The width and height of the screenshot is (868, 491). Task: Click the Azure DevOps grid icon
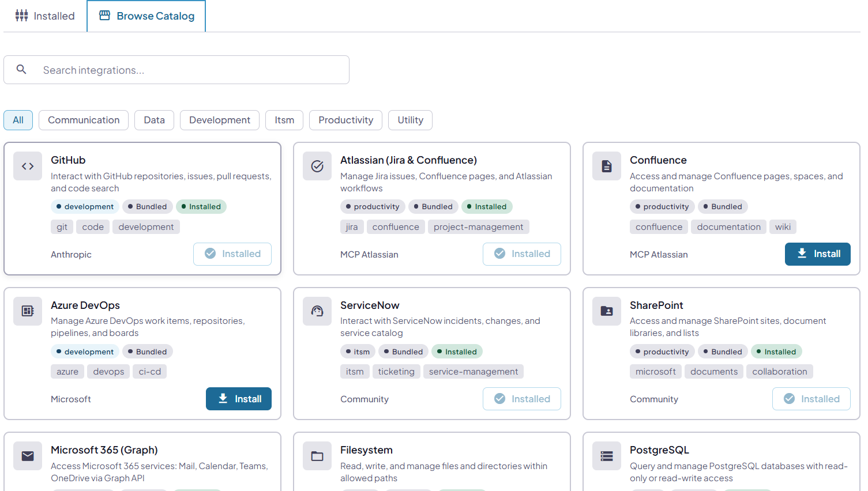[27, 311]
